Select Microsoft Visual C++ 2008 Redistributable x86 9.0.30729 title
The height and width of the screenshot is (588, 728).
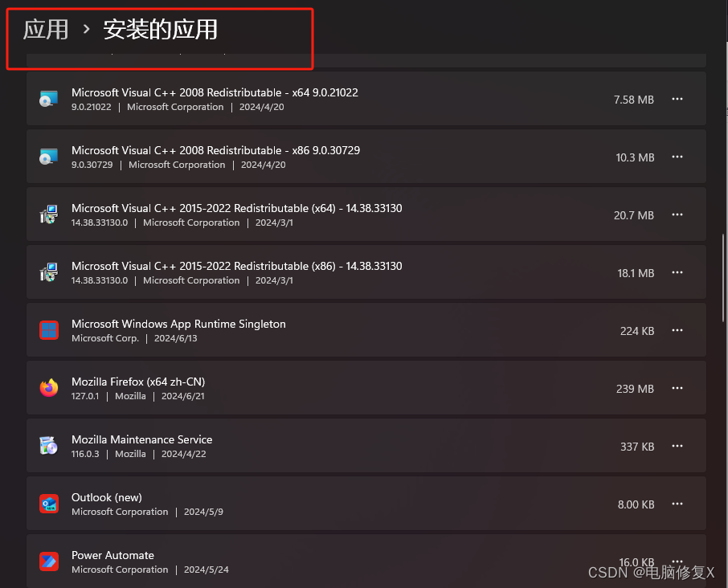point(215,150)
